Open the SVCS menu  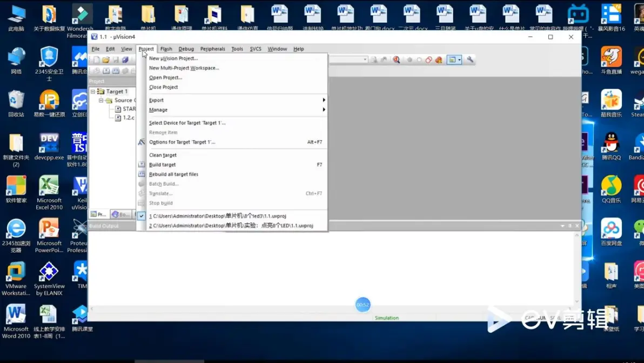pos(256,49)
